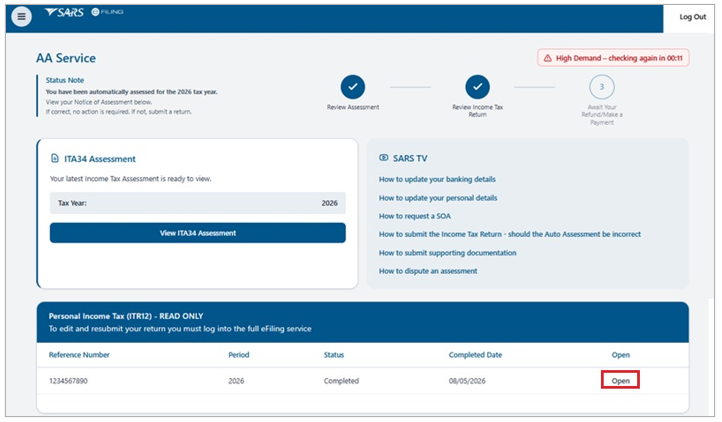
Task: Click the Personal Income Tax (ITR12) READ ONLY heading
Action: tap(126, 316)
